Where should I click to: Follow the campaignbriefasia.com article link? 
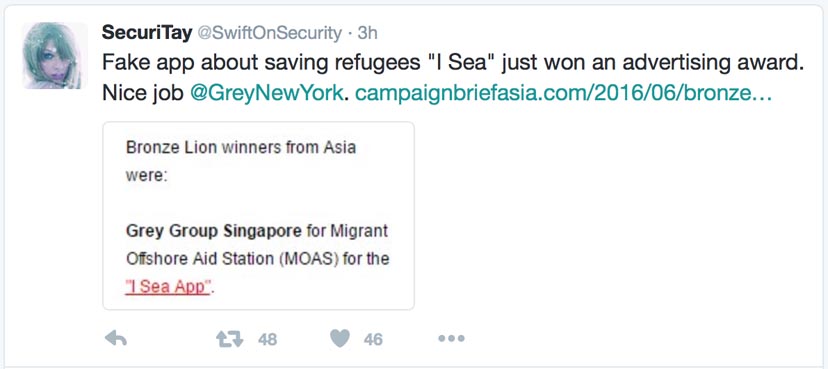point(563,93)
